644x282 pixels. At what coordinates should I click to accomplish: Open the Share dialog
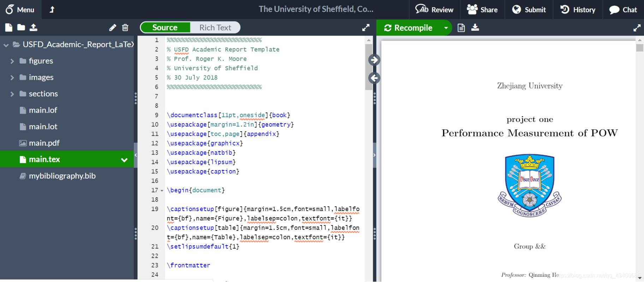coord(482,10)
